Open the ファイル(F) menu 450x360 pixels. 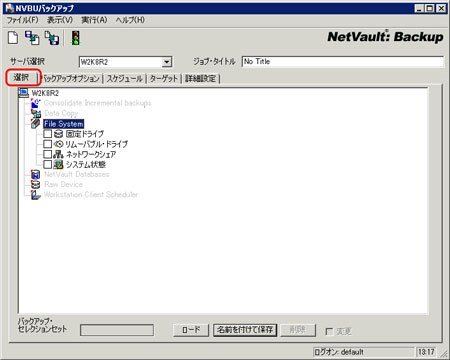pos(23,20)
